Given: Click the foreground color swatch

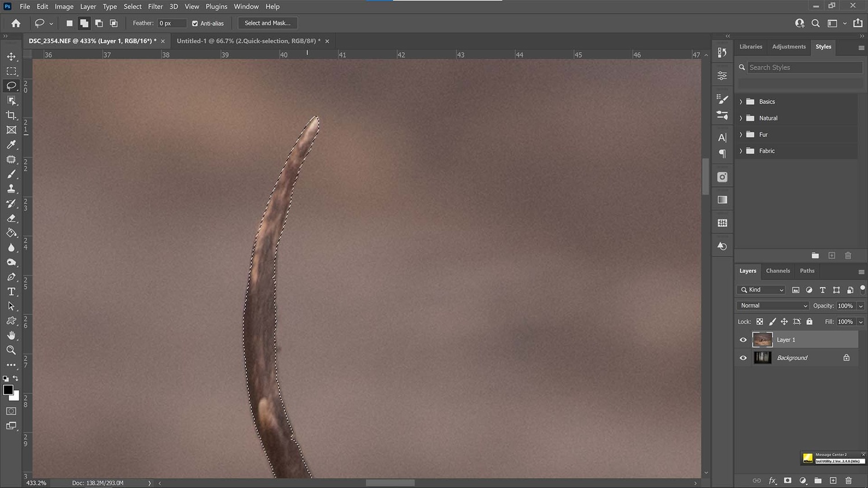Looking at the screenshot, I should click(8, 390).
